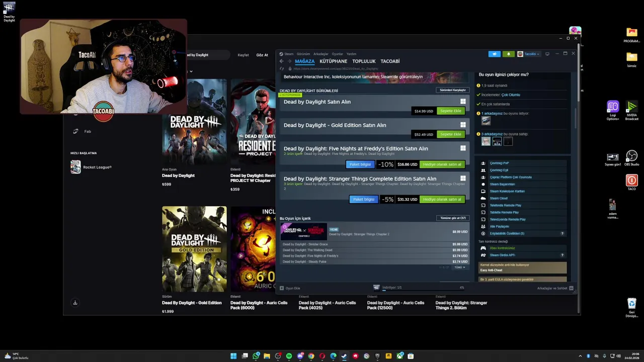The width and height of the screenshot is (644, 362).
Task: Go back with Steam back arrow
Action: pos(282,61)
